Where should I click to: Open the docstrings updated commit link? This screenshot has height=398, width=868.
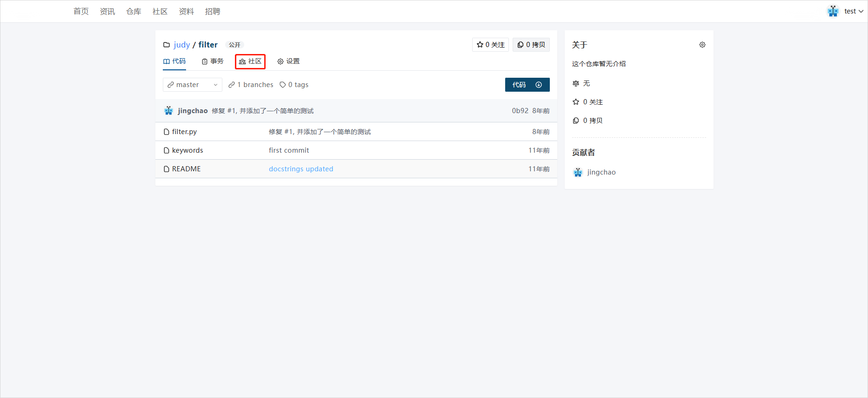point(300,169)
